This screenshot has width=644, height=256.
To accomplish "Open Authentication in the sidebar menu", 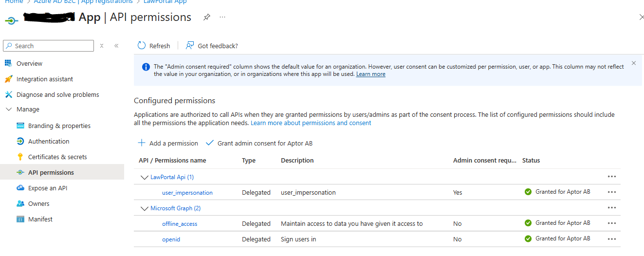I will coord(49,141).
